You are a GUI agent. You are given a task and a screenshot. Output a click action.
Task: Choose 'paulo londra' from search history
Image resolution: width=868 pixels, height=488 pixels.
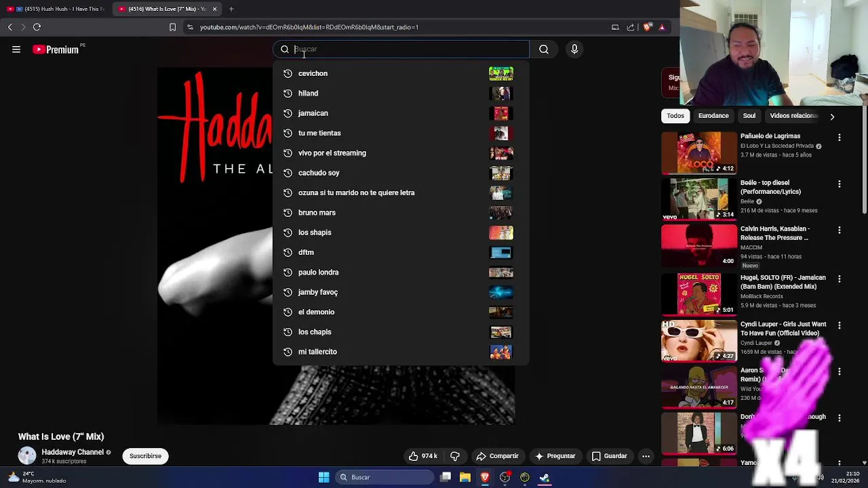click(400, 272)
